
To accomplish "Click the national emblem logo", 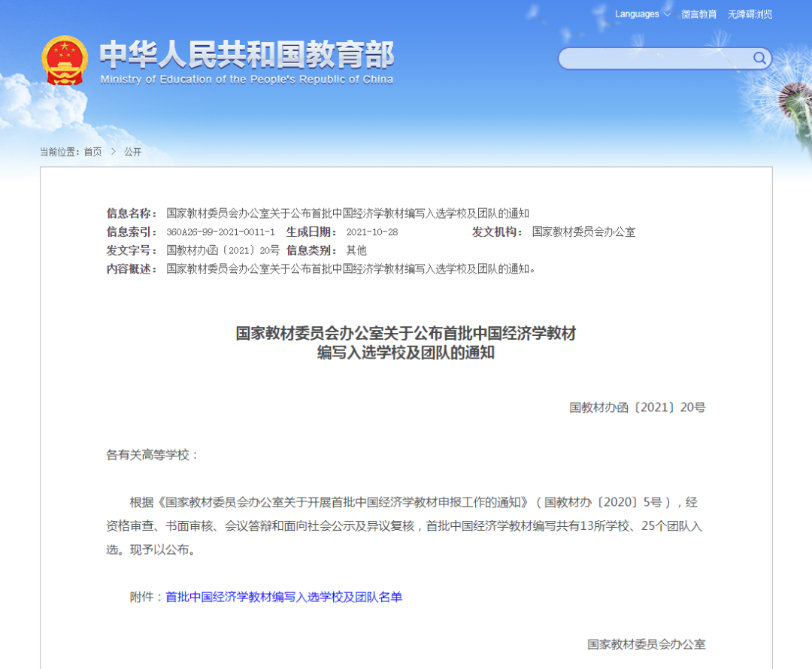I will point(64,60).
